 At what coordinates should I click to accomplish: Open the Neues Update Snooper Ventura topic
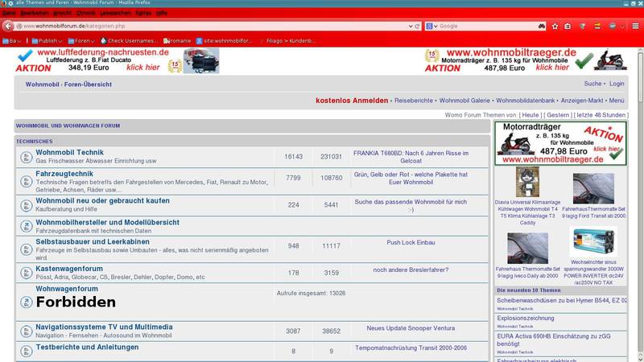(x=411, y=328)
